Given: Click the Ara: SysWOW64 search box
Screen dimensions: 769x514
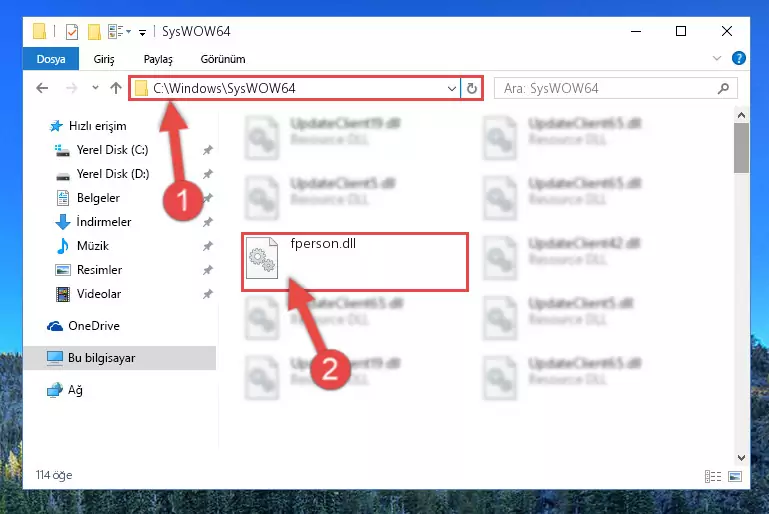Looking at the screenshot, I should 615,88.
